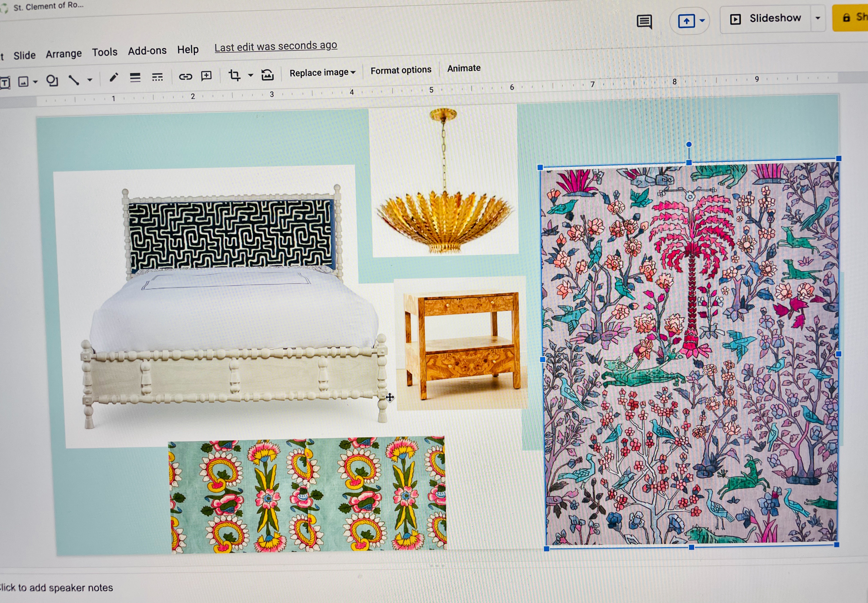The width and height of the screenshot is (868, 603).
Task: Select the line tool
Action: [74, 80]
